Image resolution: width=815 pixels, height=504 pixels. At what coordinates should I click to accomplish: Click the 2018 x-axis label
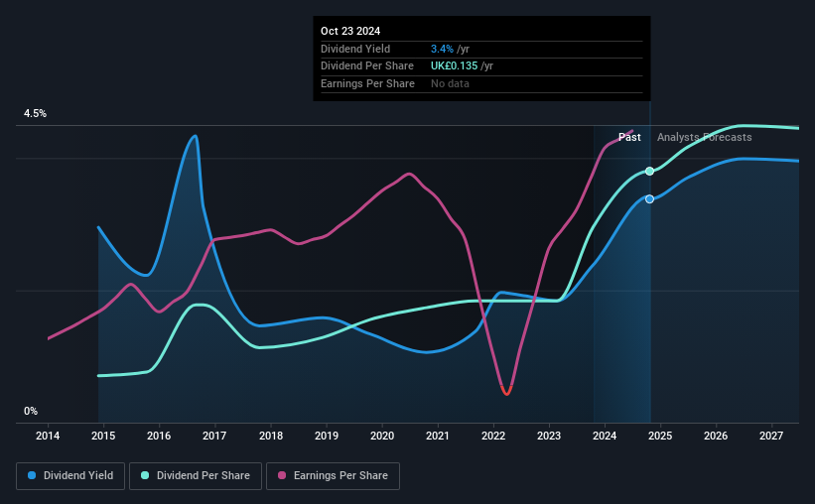(271, 436)
